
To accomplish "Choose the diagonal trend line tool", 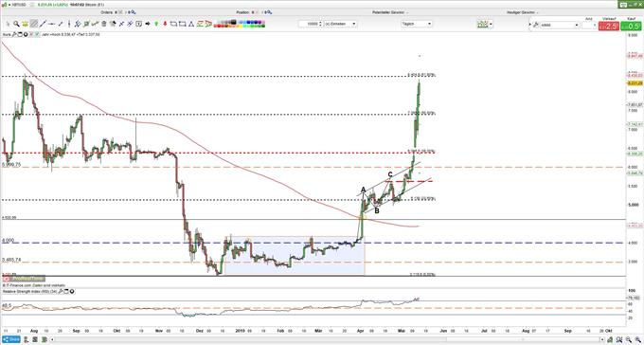I will 43,24.
